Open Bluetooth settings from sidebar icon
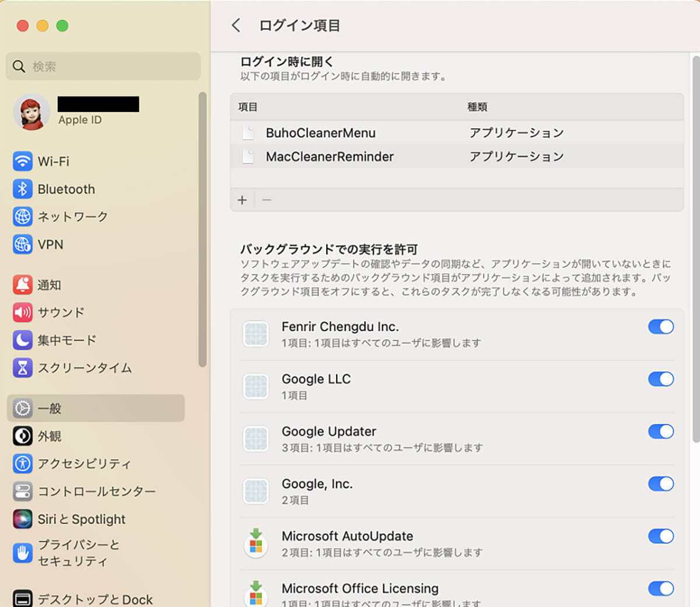The height and width of the screenshot is (607, 700). pos(22,189)
